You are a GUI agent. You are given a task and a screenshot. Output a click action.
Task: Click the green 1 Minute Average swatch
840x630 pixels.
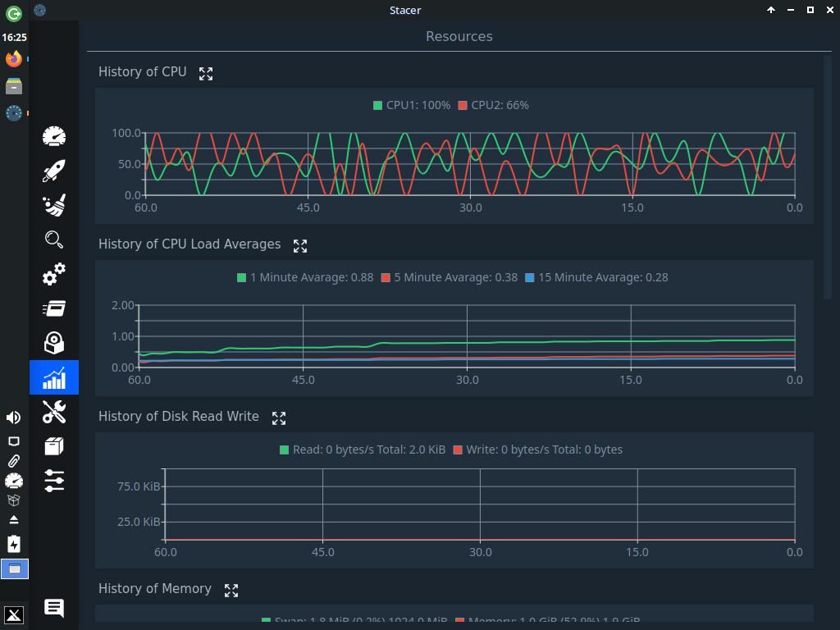coord(242,277)
